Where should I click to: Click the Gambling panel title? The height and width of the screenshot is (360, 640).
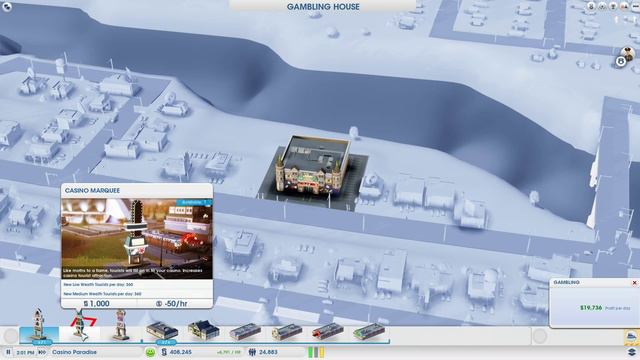567,282
